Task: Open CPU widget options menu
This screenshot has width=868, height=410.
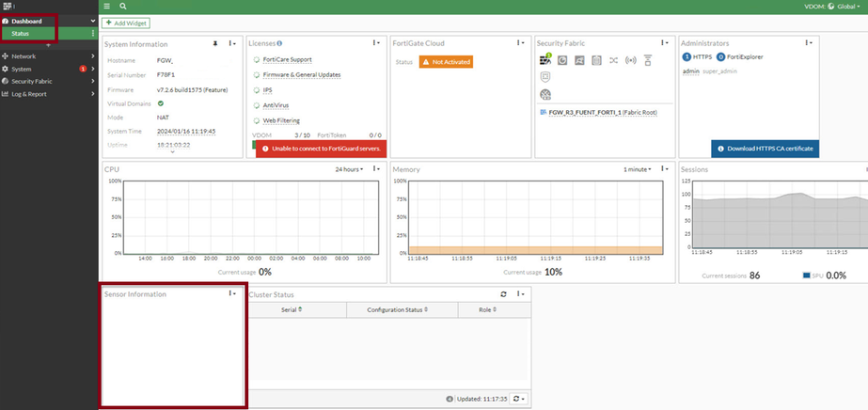Action: (376, 169)
